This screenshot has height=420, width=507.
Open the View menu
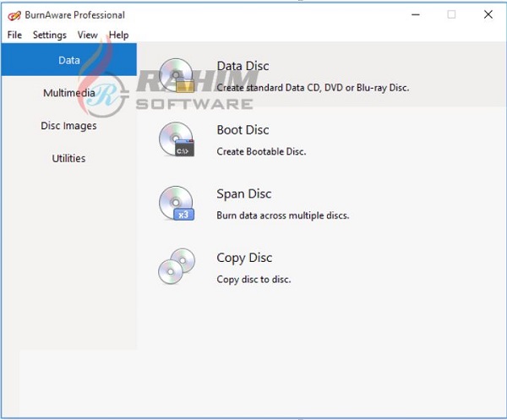(87, 35)
